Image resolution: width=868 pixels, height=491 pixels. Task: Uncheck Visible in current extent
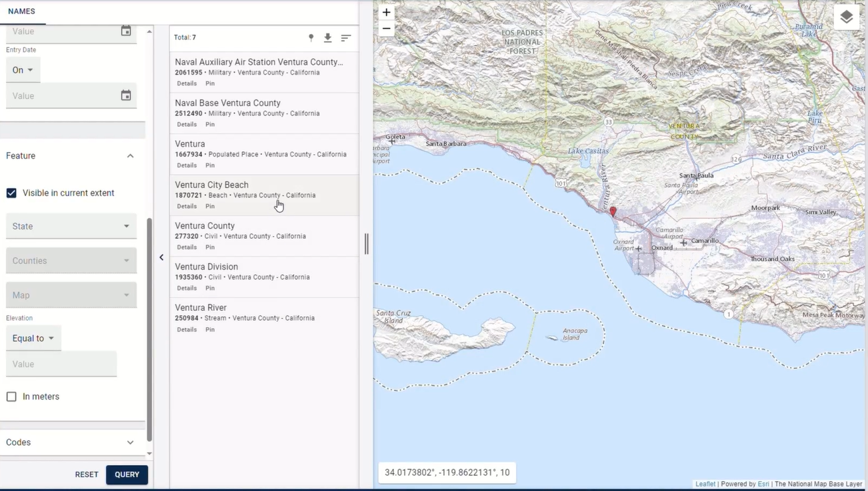11,192
